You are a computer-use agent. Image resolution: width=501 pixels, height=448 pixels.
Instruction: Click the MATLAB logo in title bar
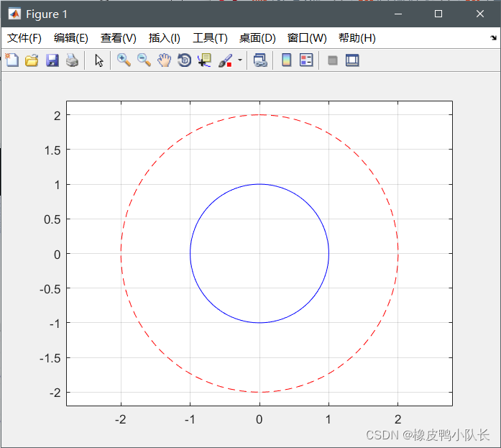[14, 14]
